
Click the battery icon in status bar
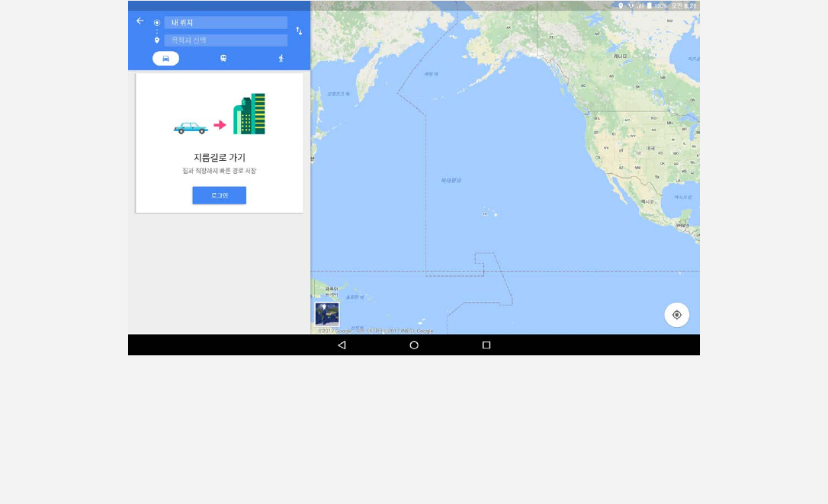pos(649,6)
